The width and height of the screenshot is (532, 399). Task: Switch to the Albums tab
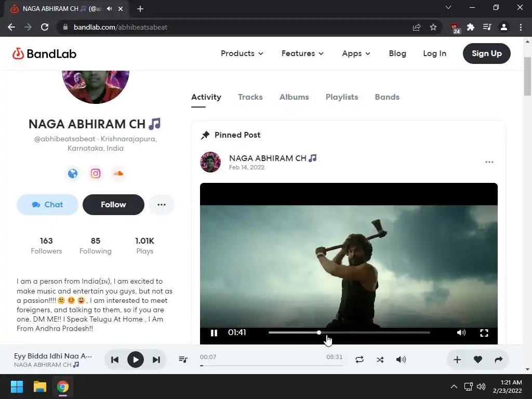[x=294, y=97]
